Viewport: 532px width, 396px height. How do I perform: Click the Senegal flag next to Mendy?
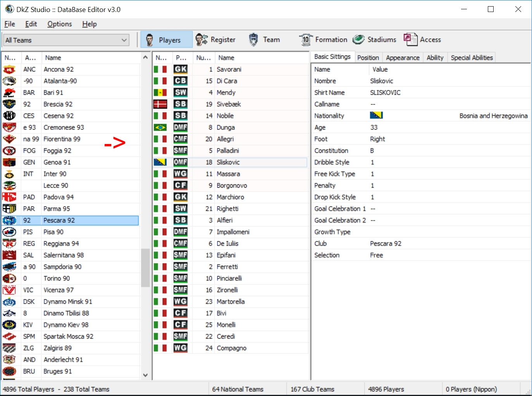tap(160, 93)
